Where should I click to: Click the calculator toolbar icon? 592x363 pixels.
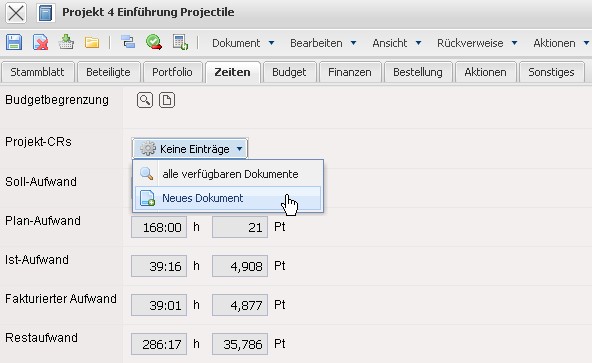180,42
